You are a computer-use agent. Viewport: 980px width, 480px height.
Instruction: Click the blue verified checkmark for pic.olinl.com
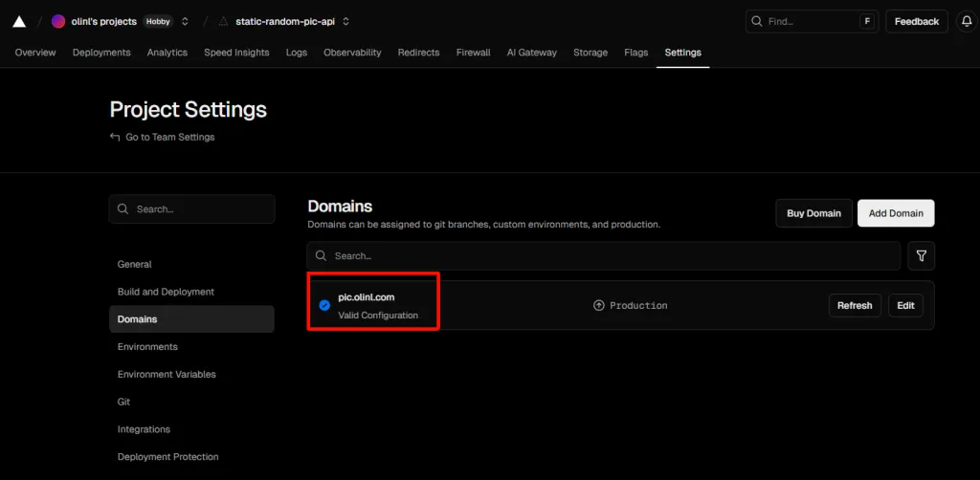(324, 305)
